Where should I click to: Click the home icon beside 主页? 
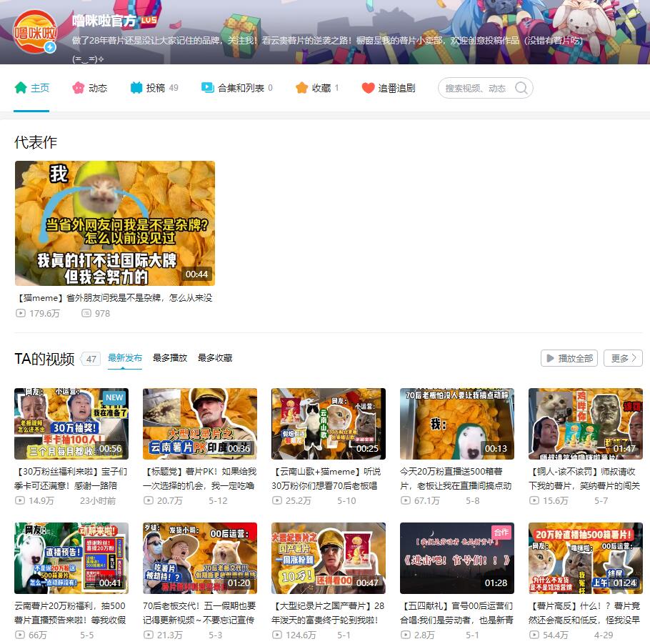[21, 88]
